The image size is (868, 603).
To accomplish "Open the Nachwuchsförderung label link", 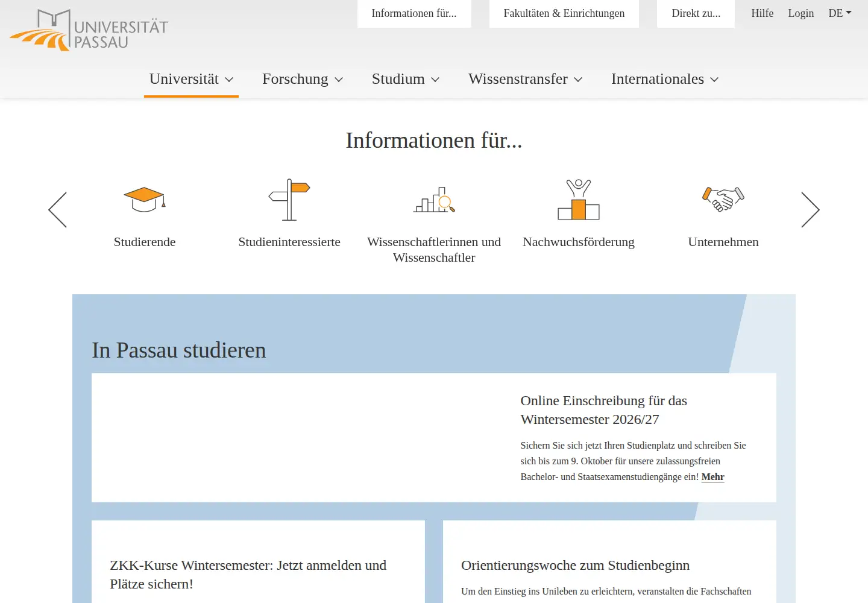I will 579,242.
